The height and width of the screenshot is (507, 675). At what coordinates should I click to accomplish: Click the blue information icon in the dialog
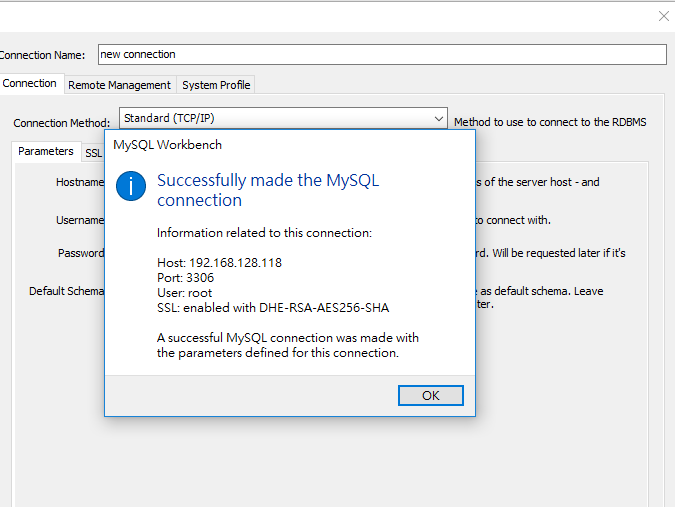tap(131, 186)
